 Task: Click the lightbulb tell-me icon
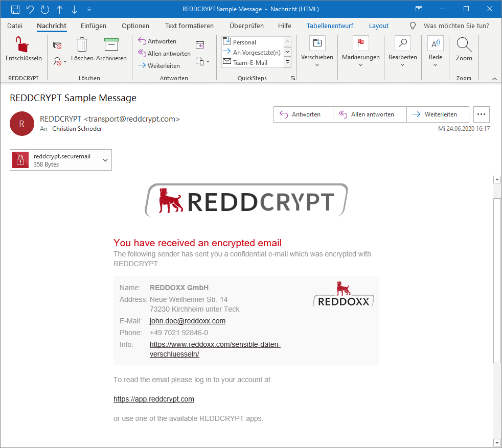click(413, 26)
